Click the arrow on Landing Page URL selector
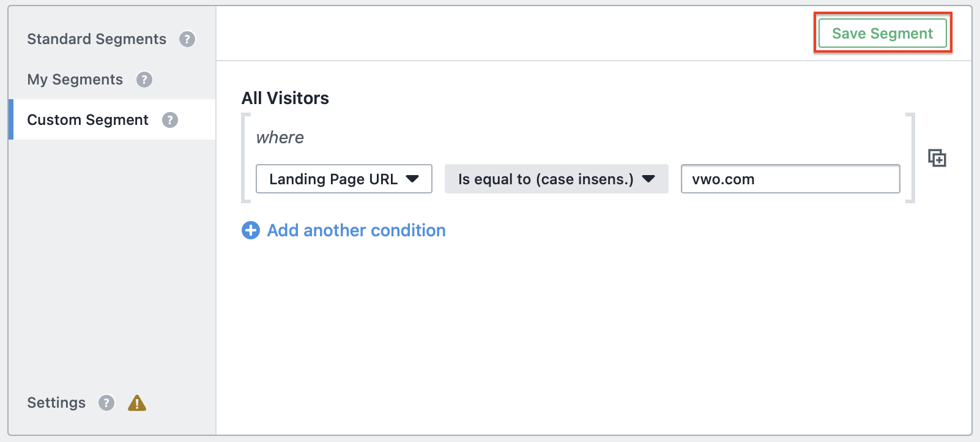Screen dimensions: 980x442 point(413,179)
